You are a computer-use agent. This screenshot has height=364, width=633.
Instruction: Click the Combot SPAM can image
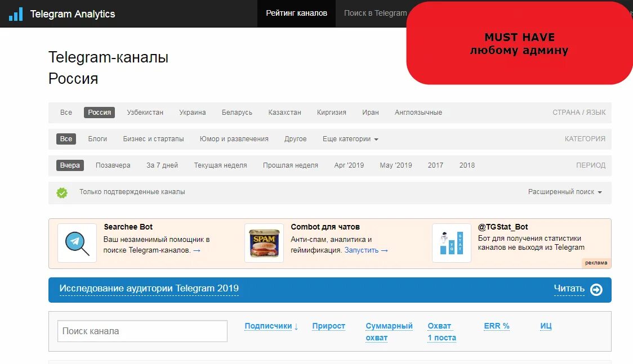pos(264,243)
